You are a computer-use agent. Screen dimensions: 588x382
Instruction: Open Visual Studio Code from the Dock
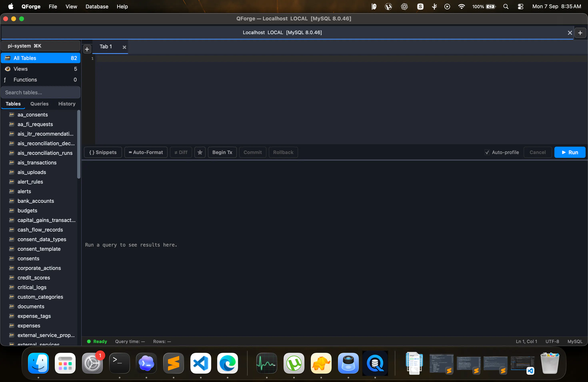201,363
